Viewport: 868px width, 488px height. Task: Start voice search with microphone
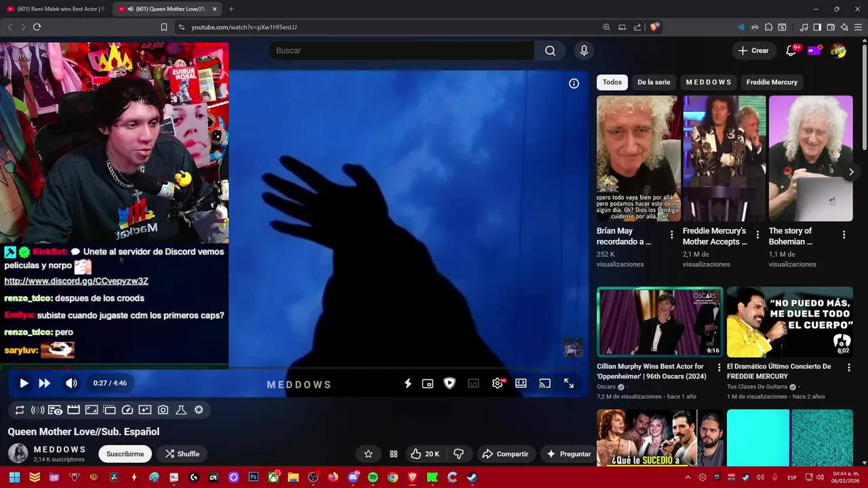[x=584, y=51]
